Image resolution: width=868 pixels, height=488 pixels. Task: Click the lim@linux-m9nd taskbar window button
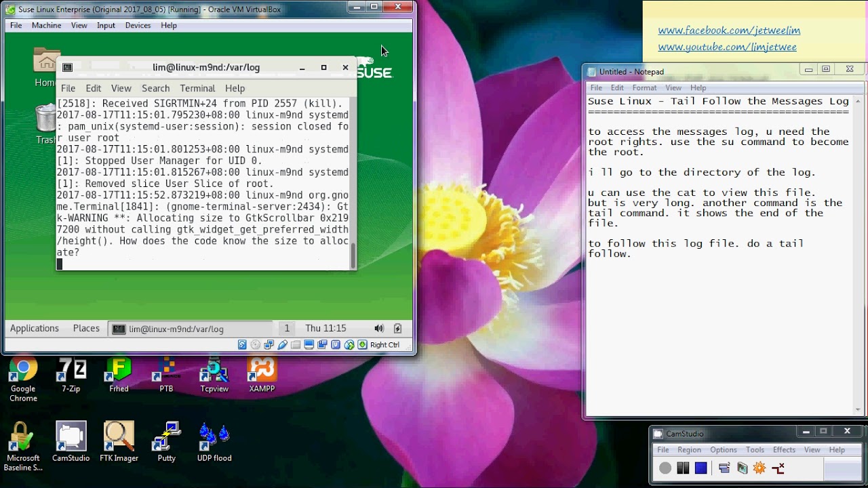190,329
